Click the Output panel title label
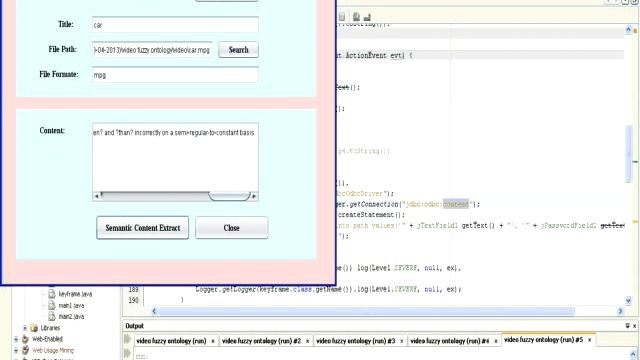The height and width of the screenshot is (360, 640). pyautogui.click(x=134, y=326)
